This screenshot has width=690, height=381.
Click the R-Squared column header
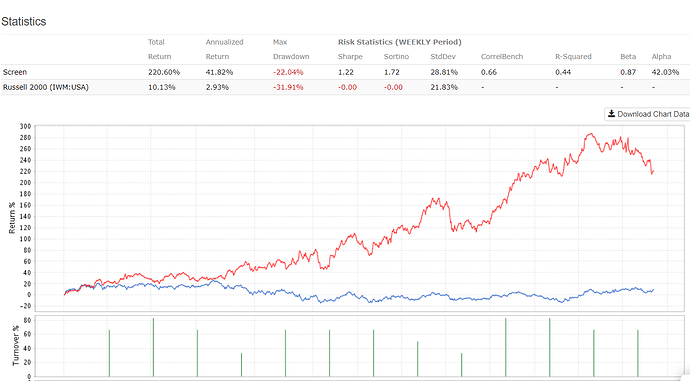(x=573, y=57)
